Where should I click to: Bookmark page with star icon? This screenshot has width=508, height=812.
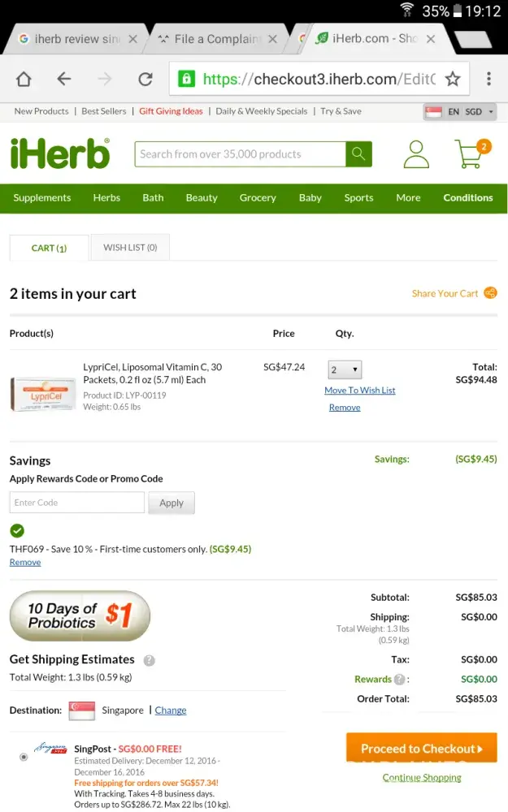(x=453, y=79)
